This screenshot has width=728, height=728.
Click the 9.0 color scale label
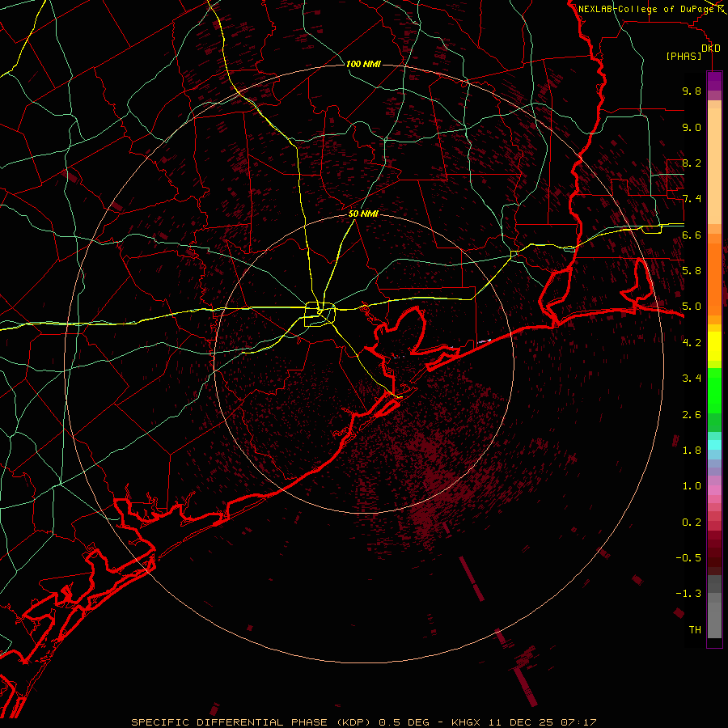click(692, 127)
